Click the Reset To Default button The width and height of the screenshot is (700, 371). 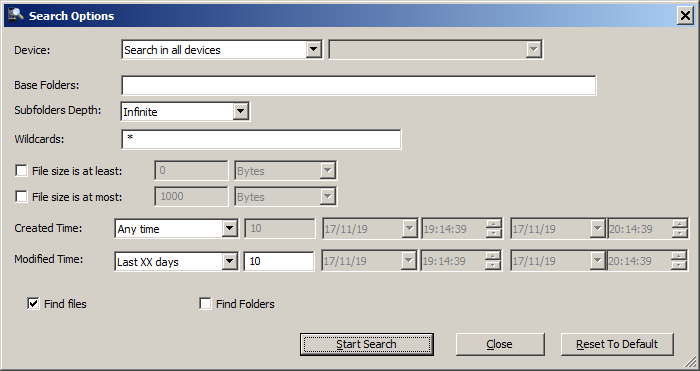617,344
